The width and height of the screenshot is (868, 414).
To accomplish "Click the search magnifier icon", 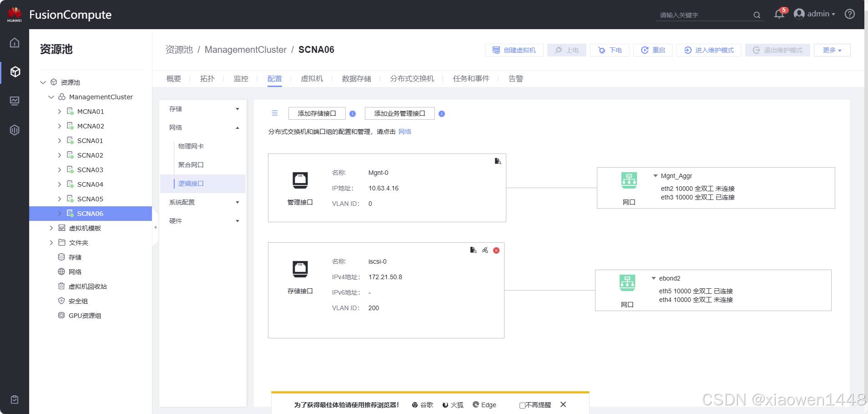I will (x=757, y=15).
